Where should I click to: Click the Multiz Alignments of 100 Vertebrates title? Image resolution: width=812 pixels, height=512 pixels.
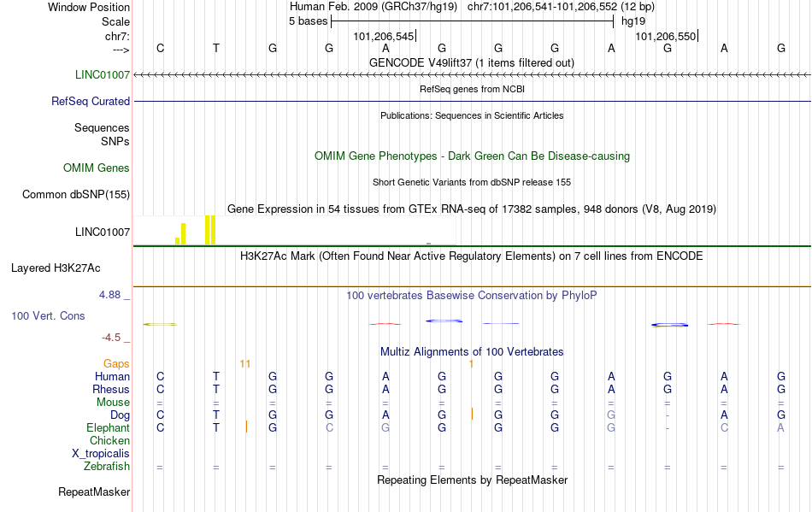(472, 352)
